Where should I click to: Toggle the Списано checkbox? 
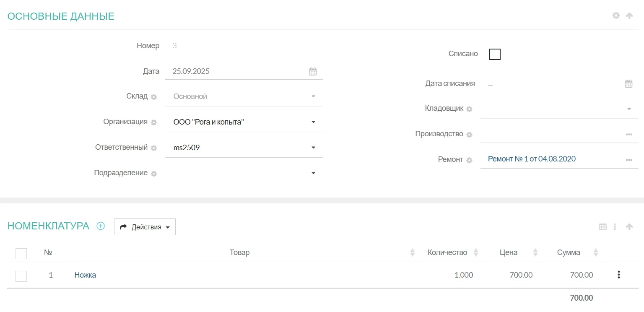tap(495, 54)
